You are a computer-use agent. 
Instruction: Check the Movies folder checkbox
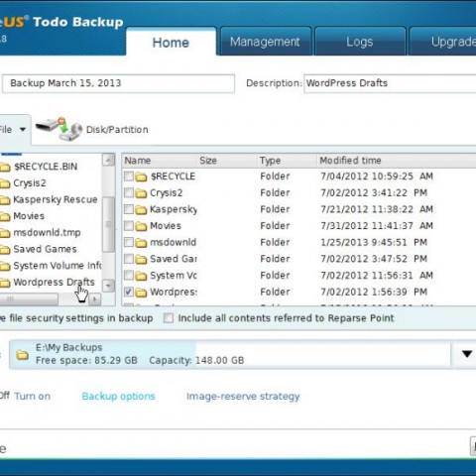pyautogui.click(x=129, y=226)
